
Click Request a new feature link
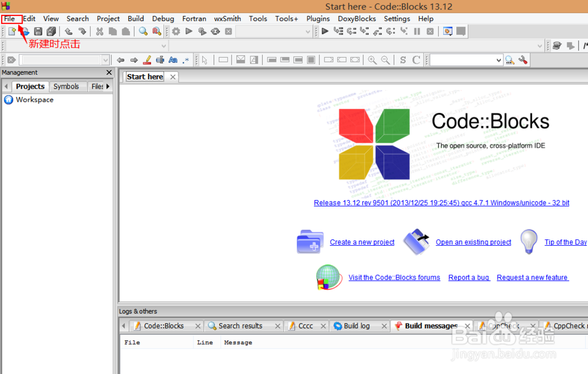(532, 278)
